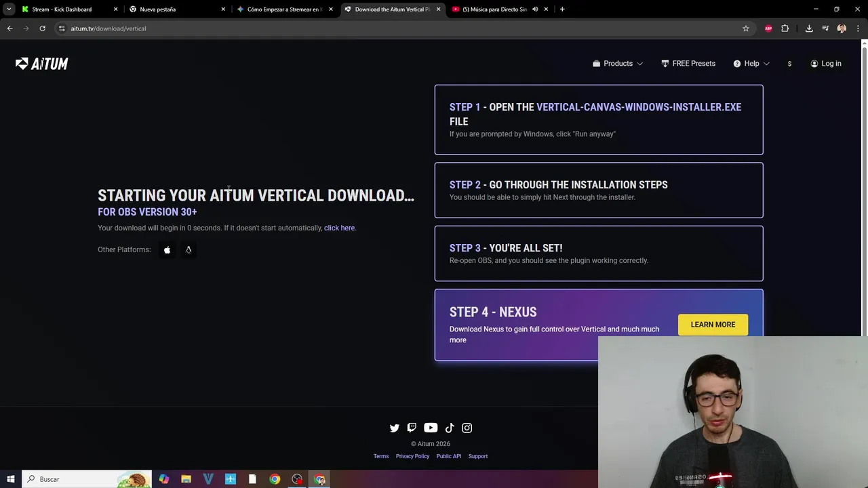Open OBS Studio from taskbar
Viewport: 868px width, 488px height.
pyautogui.click(x=297, y=479)
